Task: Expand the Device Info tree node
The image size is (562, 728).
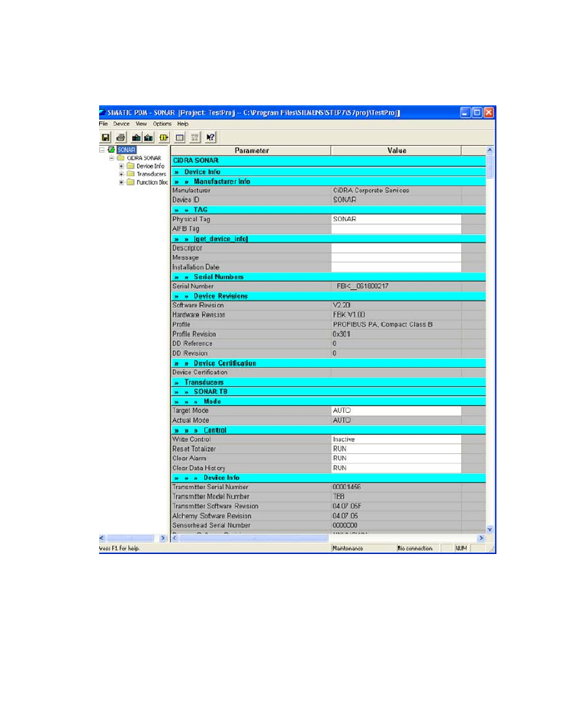Action: pos(121,166)
